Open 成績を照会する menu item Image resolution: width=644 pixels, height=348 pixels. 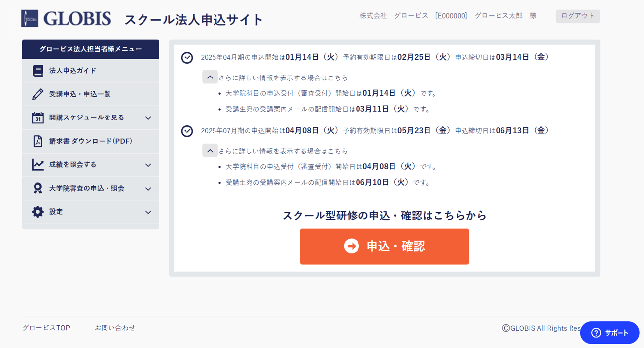pos(91,165)
